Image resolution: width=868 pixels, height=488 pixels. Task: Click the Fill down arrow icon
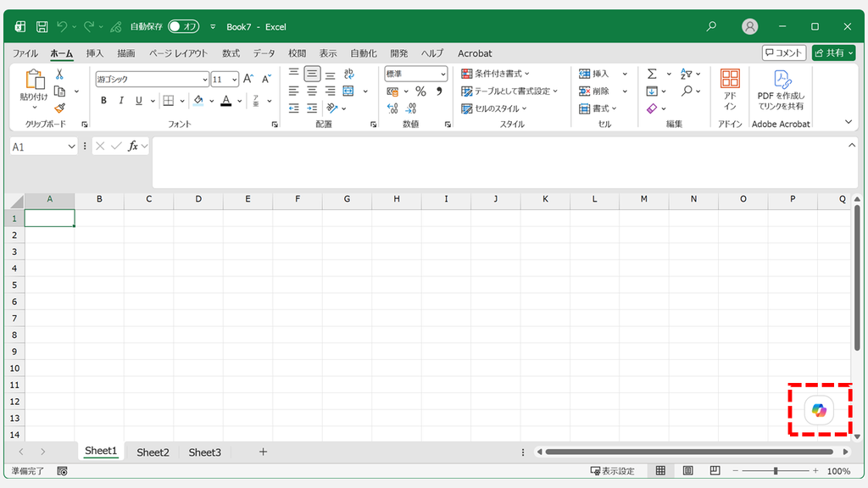[652, 91]
